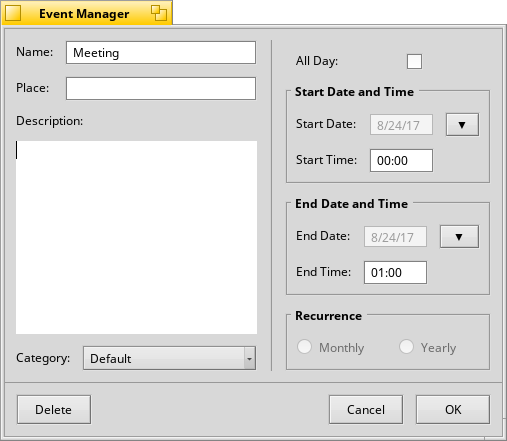Click the Cancel button
The height and width of the screenshot is (441, 507).
(366, 410)
